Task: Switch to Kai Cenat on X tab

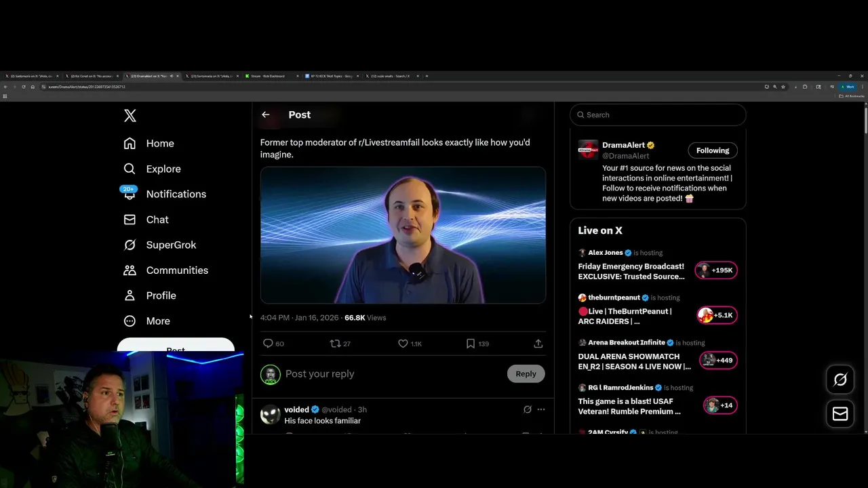Action: coord(92,76)
